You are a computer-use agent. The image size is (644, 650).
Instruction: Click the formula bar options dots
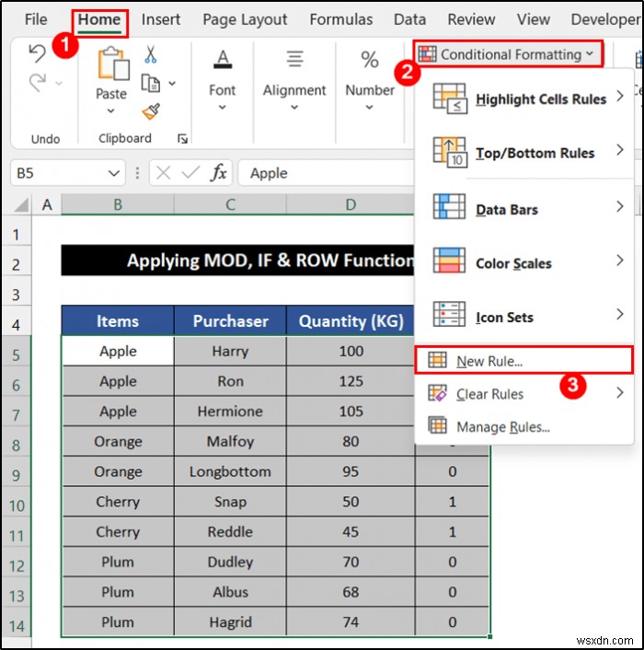point(137,173)
